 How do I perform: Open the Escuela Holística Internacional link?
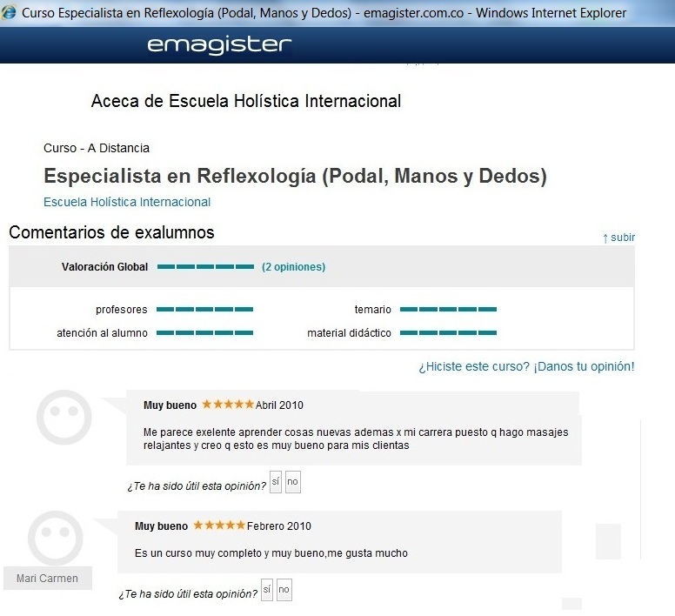[127, 202]
